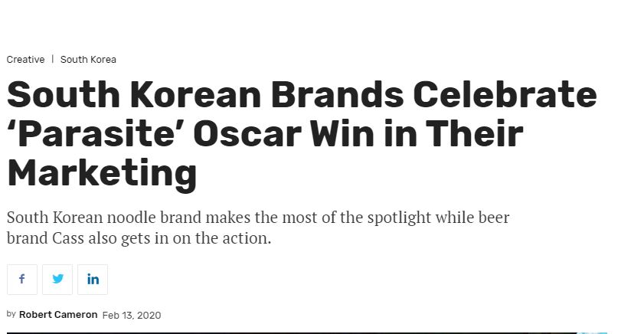Click the word Brands in the headline
Image resolution: width=644 pixels, height=334 pixels.
[337, 94]
